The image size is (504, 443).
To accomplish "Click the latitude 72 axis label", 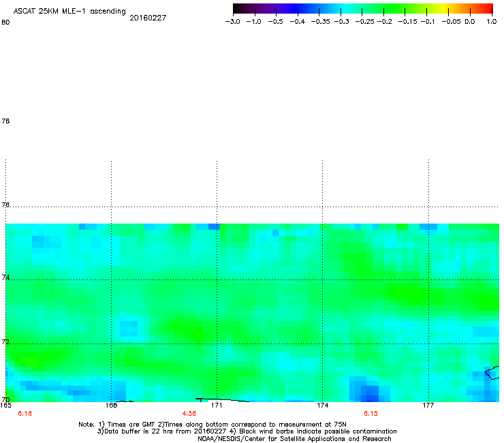I will pos(5,341).
